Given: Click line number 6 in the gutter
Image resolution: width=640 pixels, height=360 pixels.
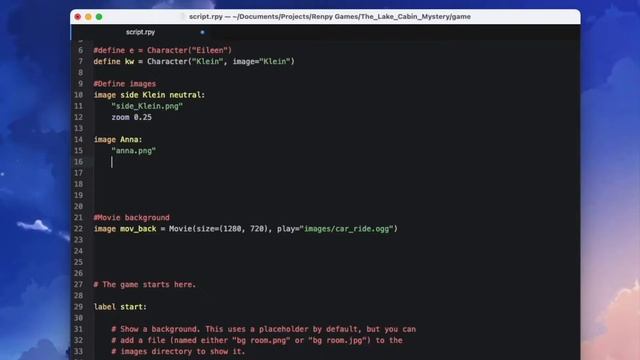Looking at the screenshot, I should tap(80, 50).
